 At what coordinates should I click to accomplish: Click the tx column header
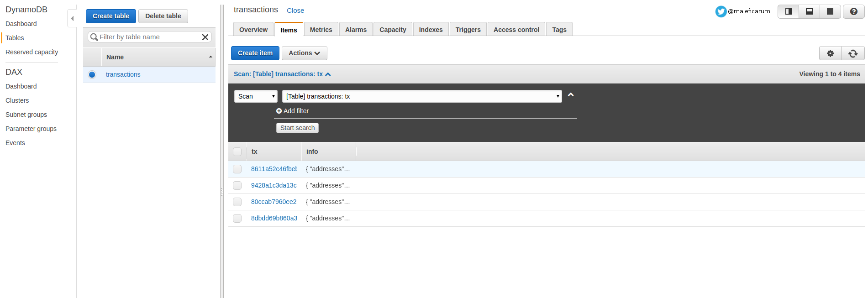[x=274, y=152]
